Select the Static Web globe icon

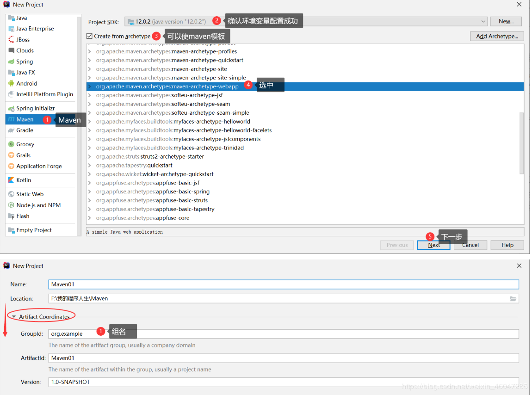(11, 194)
